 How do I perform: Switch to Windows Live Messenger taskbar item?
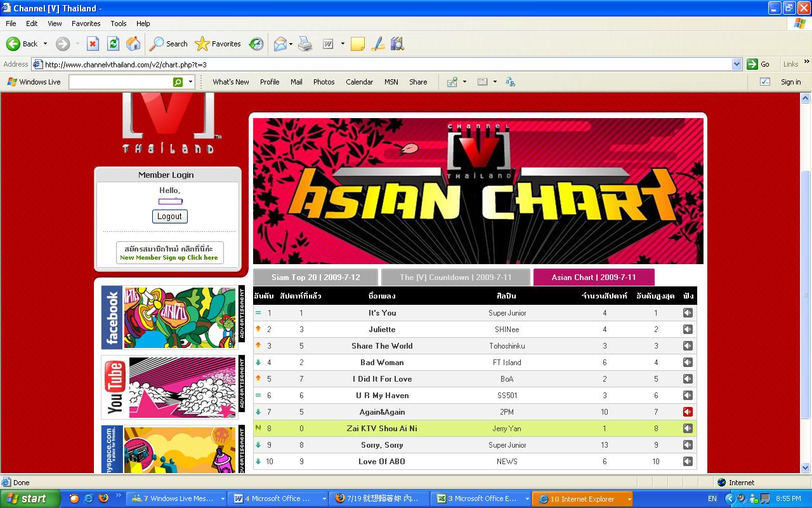(177, 498)
